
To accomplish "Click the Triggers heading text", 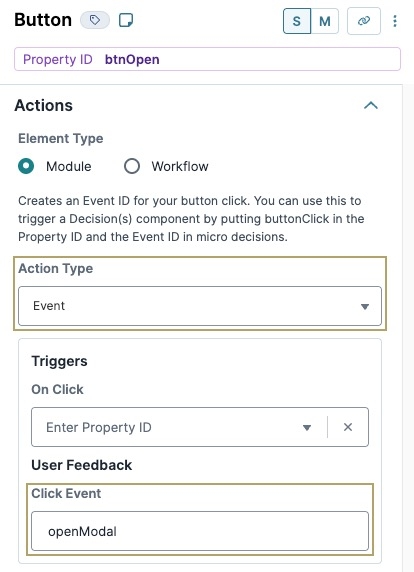I will 59,361.
